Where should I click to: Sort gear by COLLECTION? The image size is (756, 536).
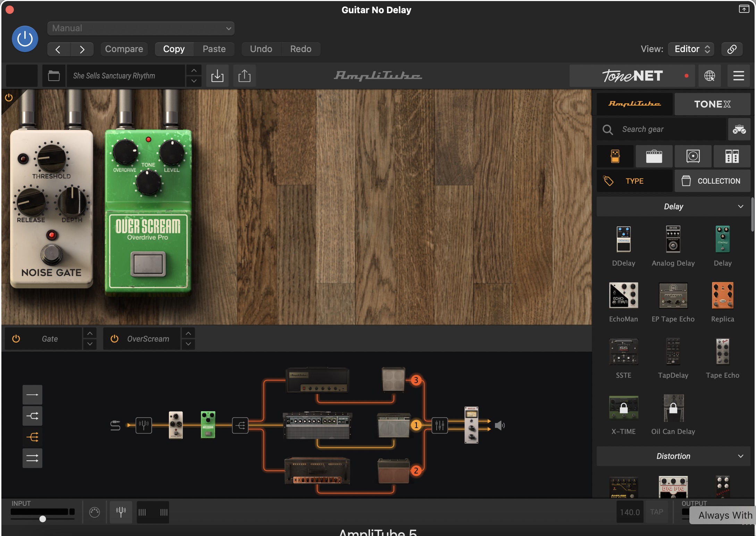(x=712, y=181)
